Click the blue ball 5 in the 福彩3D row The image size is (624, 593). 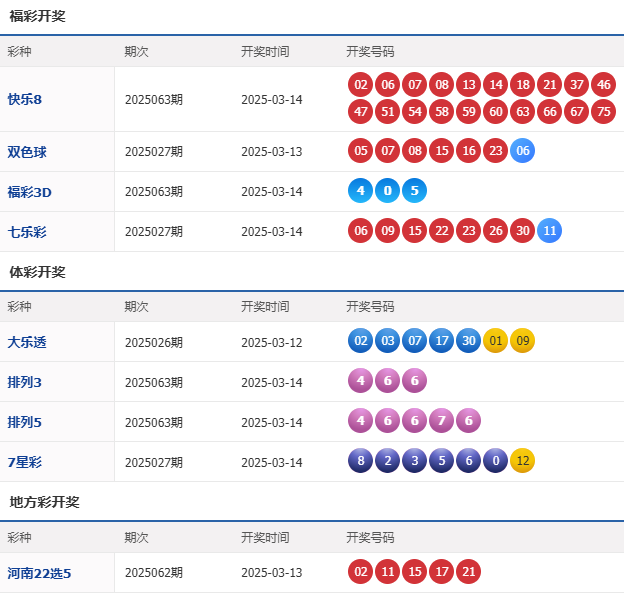(415, 190)
